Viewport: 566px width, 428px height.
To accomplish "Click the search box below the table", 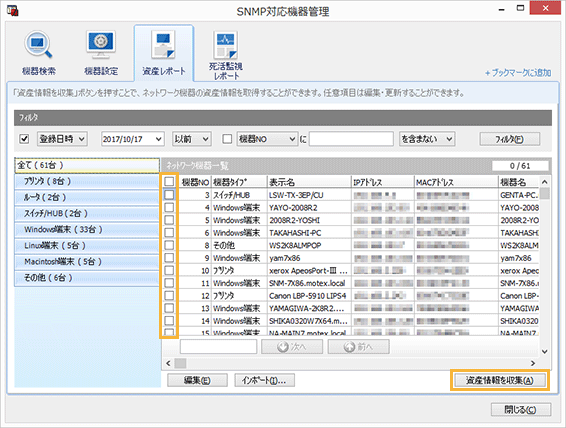I will pyautogui.click(x=218, y=347).
